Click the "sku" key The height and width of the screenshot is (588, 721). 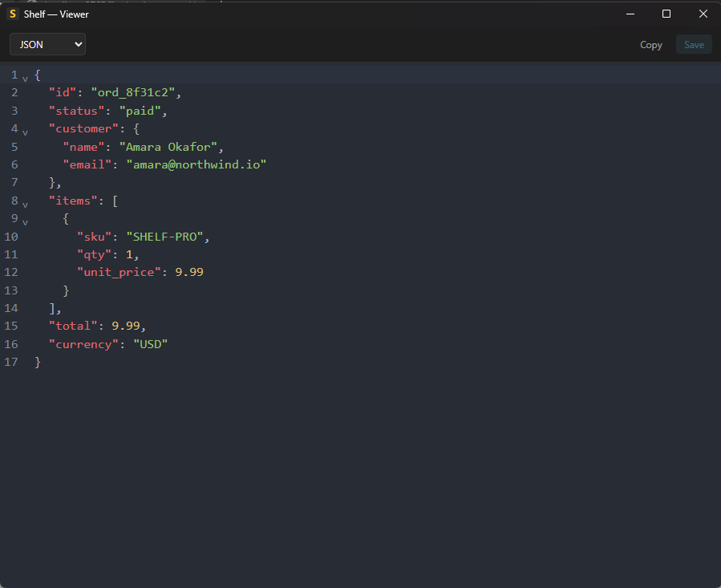pyautogui.click(x=95, y=237)
